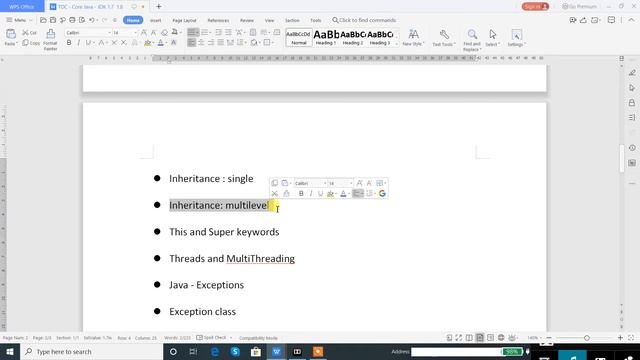Screen dimensions: 640x360
Task: Switch to the Page Layout tab
Action: point(184,20)
